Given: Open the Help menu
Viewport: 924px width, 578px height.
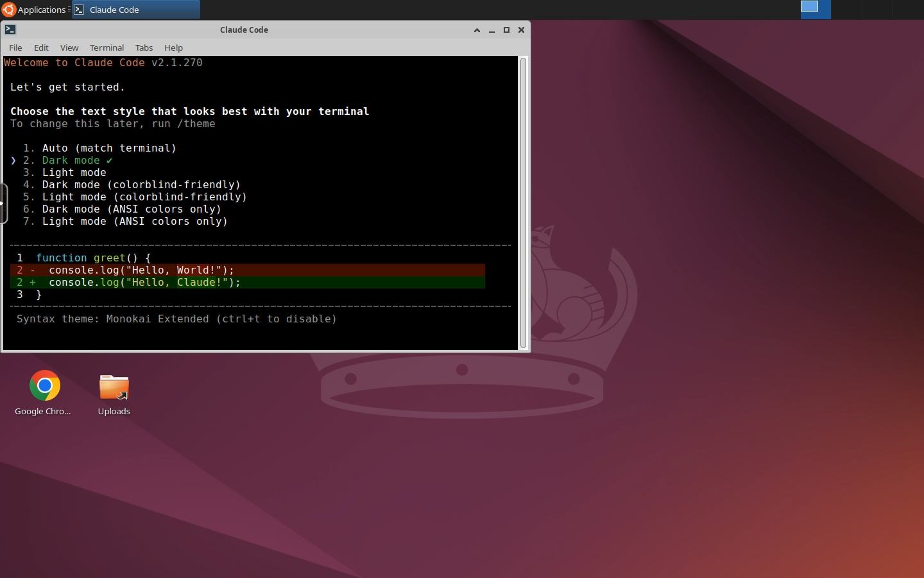Looking at the screenshot, I should (x=173, y=48).
